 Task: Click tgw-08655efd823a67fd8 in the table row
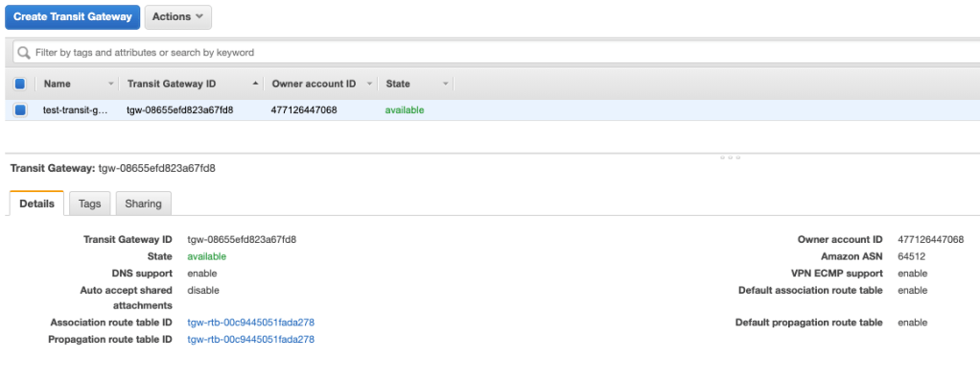coord(179,110)
